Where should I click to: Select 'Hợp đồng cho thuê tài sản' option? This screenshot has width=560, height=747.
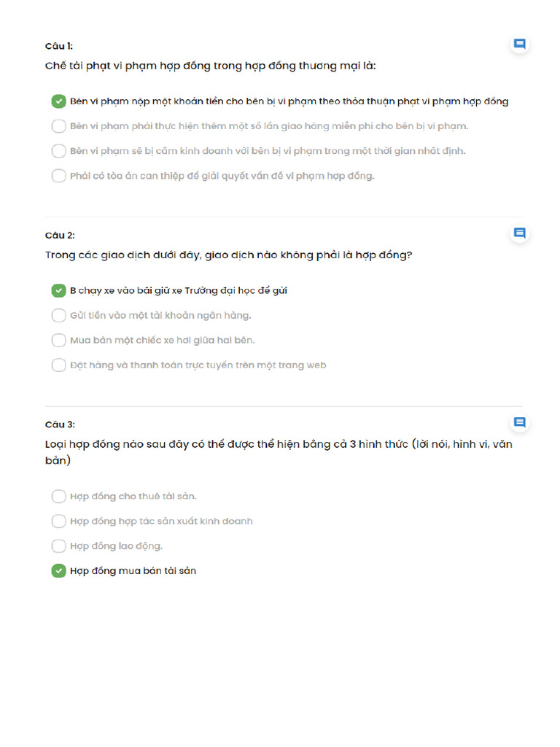click(59, 496)
